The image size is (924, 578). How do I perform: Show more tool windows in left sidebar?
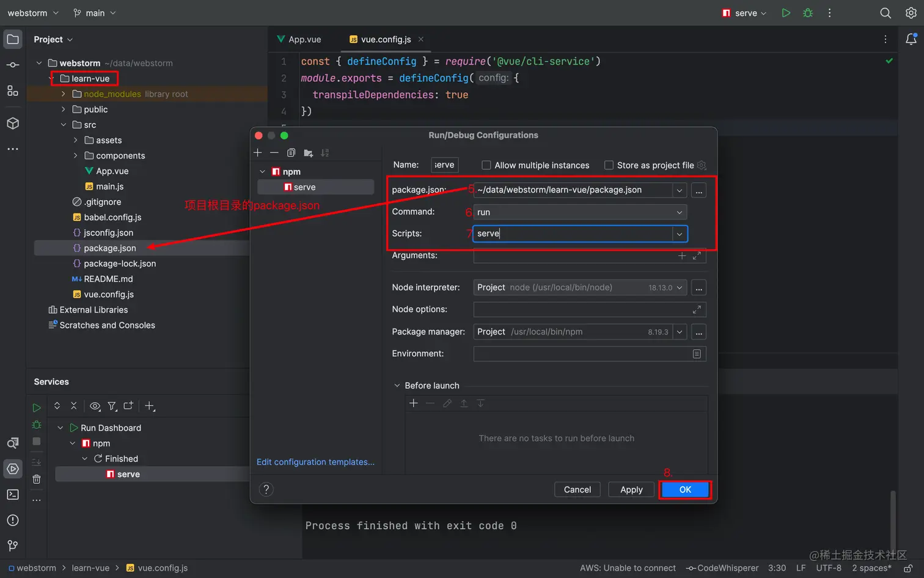[13, 149]
